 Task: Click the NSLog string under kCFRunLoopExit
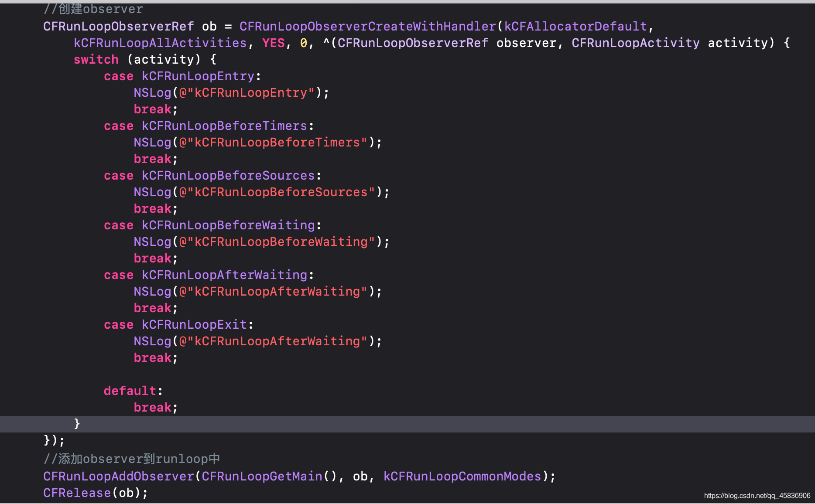tap(273, 341)
